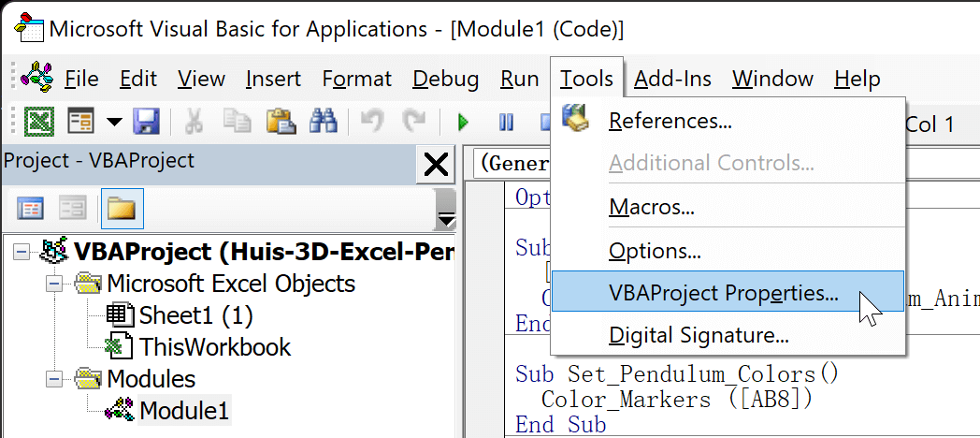
Task: Open the Insert object dropdown arrow
Action: click(114, 122)
